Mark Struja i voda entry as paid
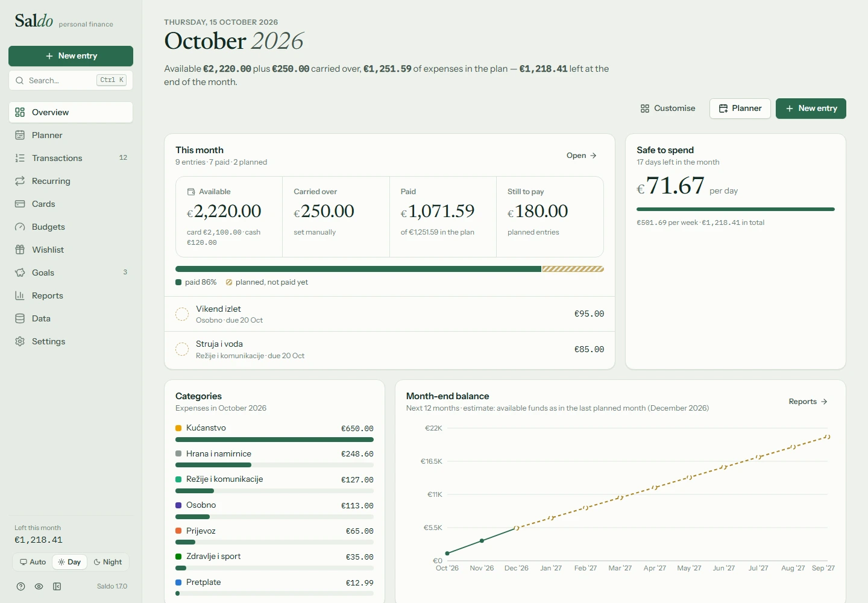This screenshot has height=603, width=868. click(x=182, y=349)
